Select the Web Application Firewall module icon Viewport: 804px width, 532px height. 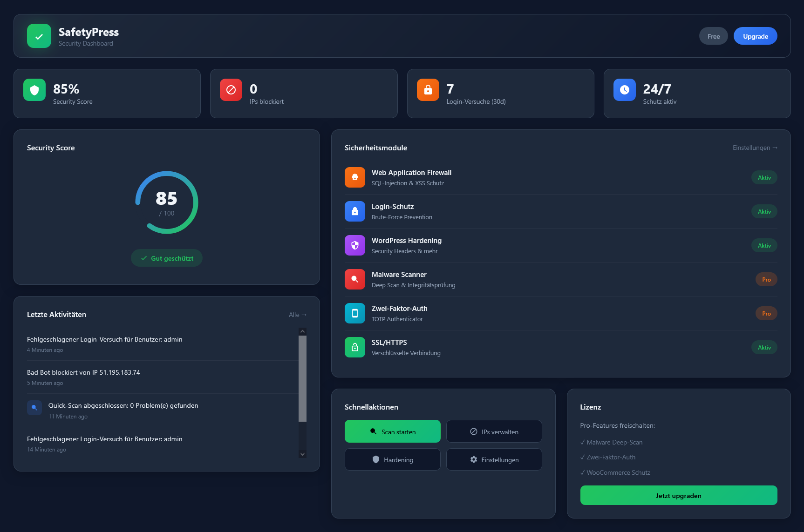tap(354, 177)
